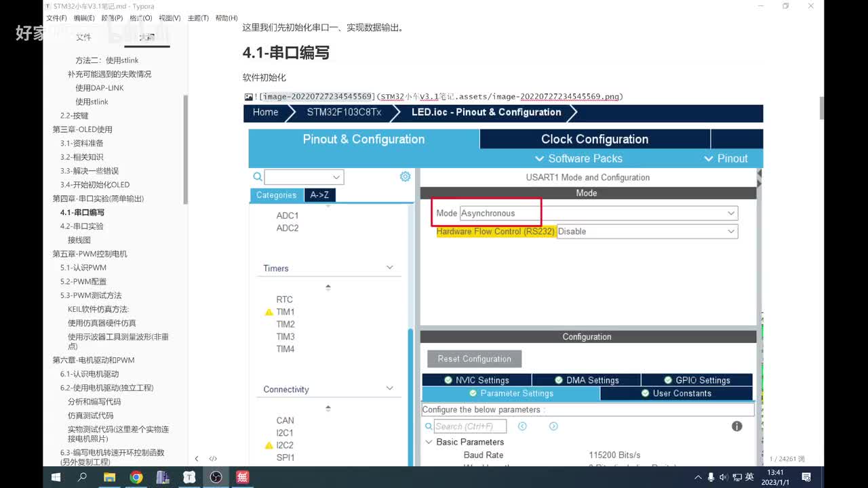Go to outline item 第四章-串口实验(简单输出)

click(98, 199)
